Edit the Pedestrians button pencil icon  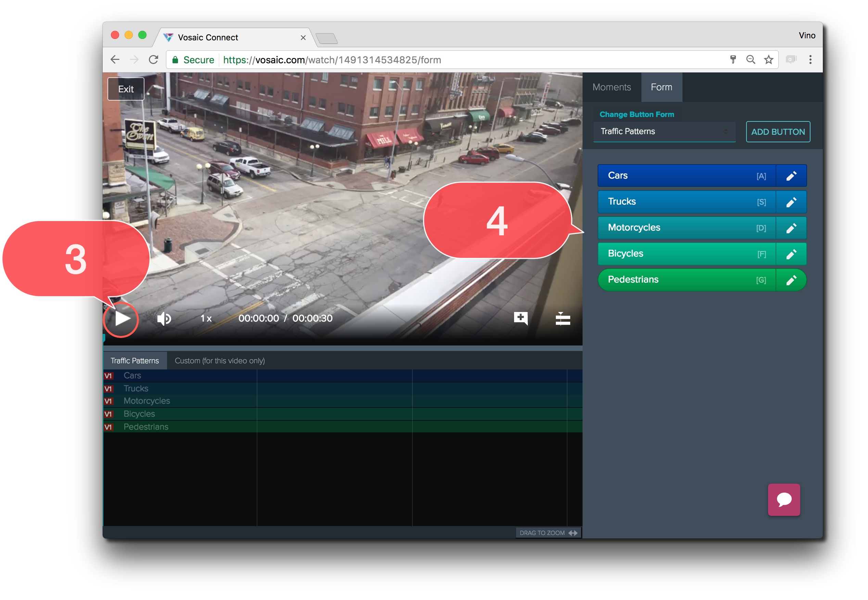(791, 281)
